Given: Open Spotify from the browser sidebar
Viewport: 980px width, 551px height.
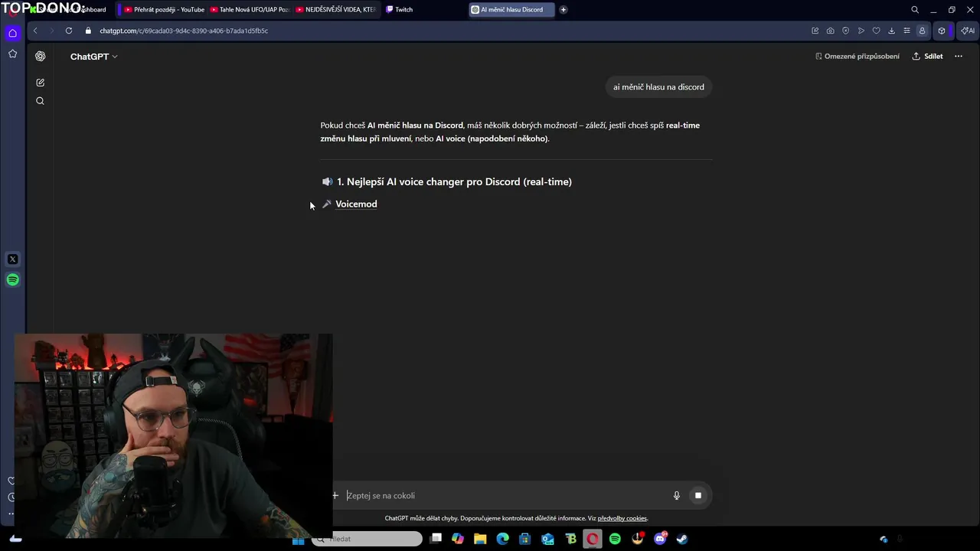Looking at the screenshot, I should 12,279.
